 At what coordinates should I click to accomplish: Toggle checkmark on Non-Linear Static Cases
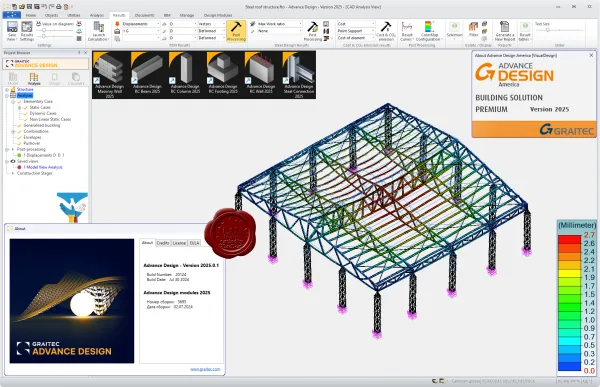point(26,119)
